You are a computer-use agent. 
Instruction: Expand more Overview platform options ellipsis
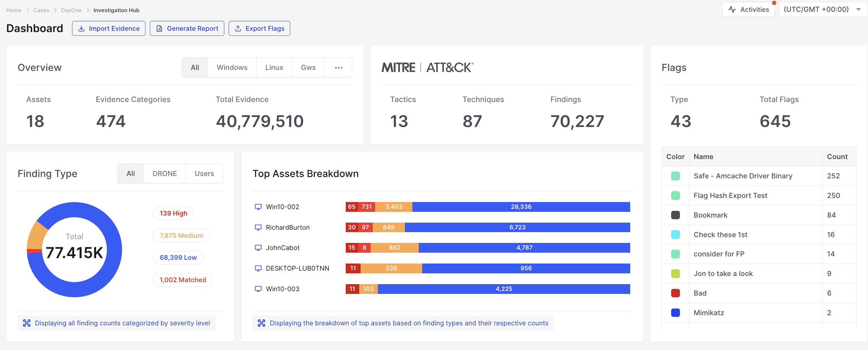click(x=338, y=68)
